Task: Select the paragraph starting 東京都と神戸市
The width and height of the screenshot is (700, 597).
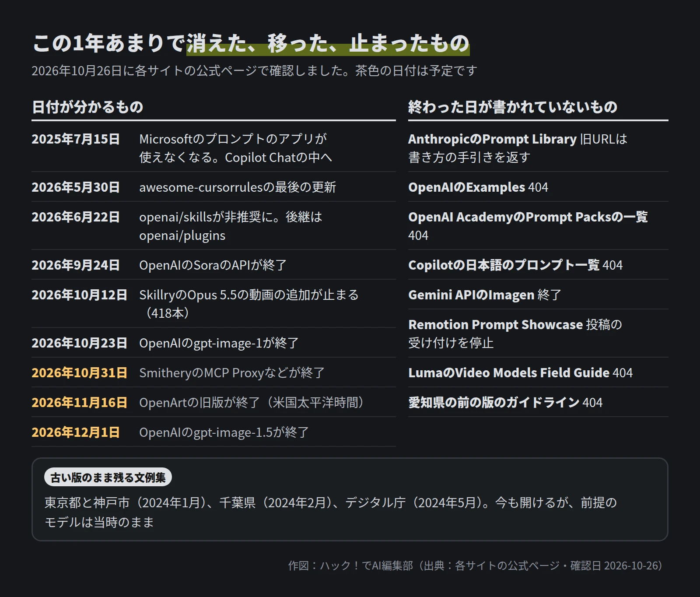Action: [331, 512]
